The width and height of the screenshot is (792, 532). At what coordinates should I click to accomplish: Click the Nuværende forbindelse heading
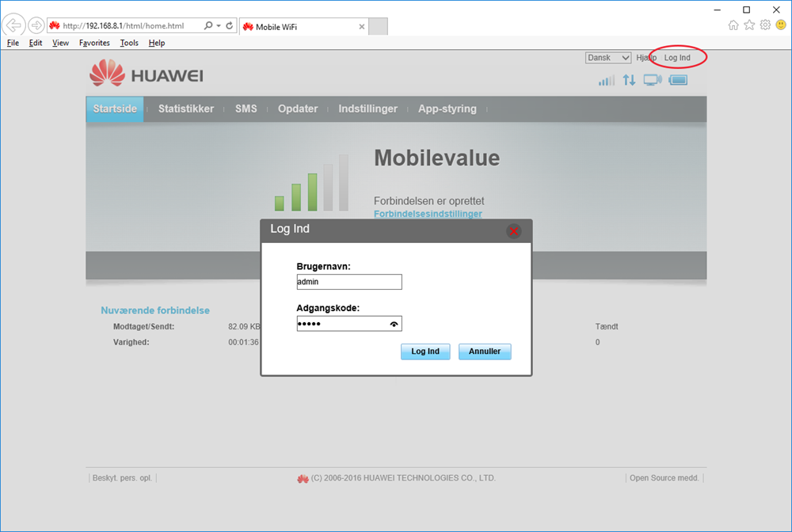tap(155, 310)
